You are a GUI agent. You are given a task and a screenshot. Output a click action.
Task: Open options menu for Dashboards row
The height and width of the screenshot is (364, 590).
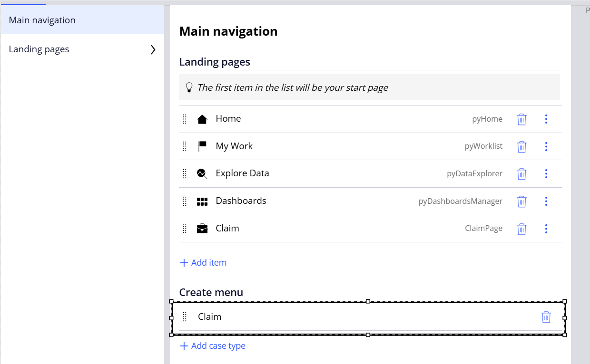click(x=546, y=201)
